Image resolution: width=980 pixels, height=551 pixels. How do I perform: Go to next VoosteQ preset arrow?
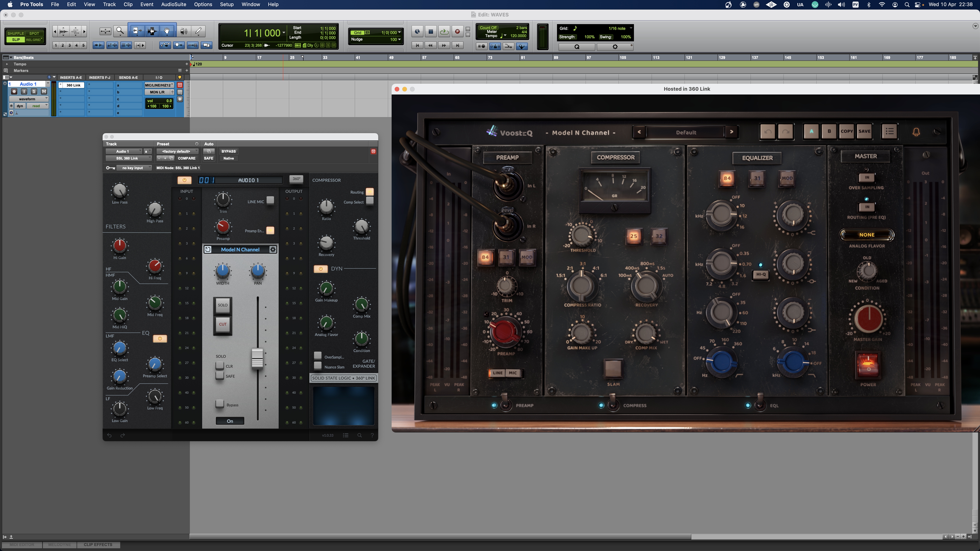click(x=731, y=132)
